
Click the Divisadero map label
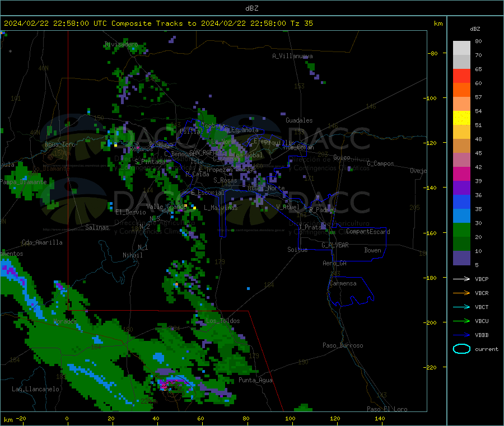121,44
